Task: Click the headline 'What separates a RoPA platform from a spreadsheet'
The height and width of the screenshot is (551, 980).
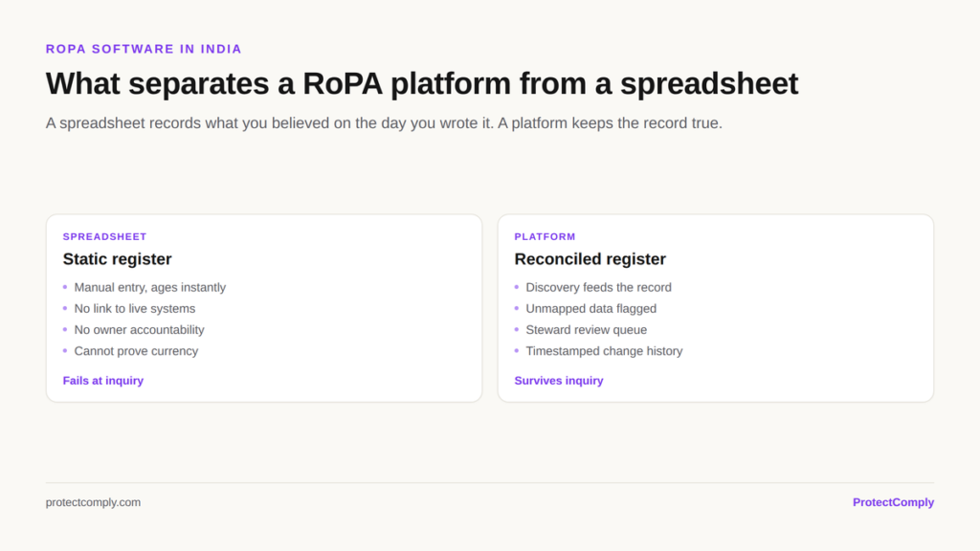Action: 422,84
